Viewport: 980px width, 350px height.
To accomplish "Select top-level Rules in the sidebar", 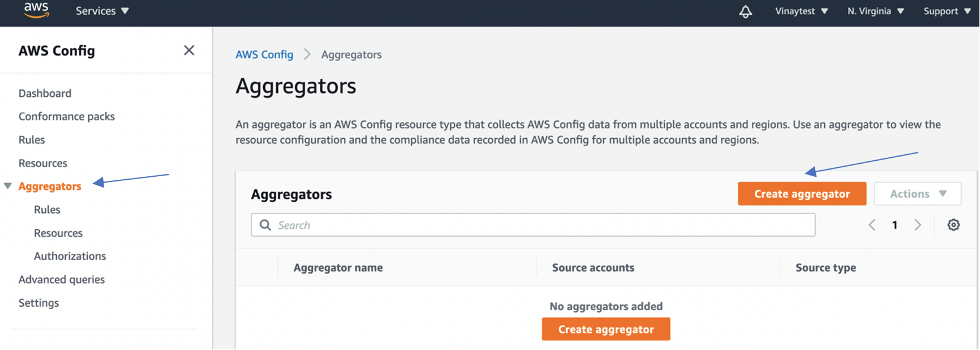I will pyautogui.click(x=32, y=140).
